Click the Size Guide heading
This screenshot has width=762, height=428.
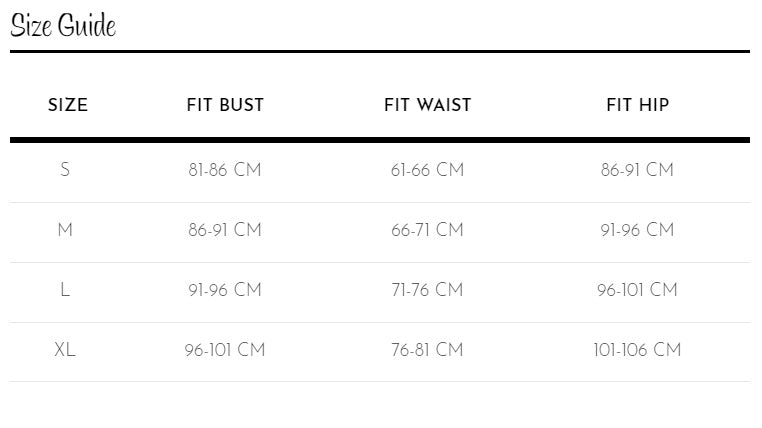[63, 26]
